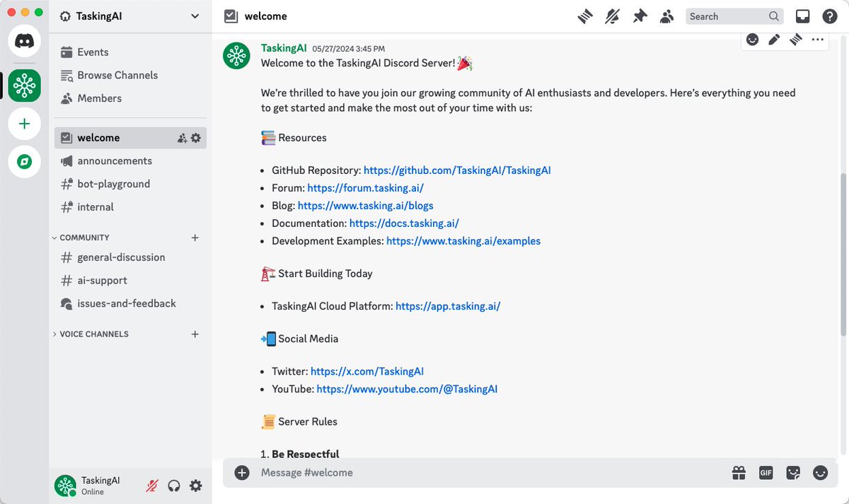Open User Settings gear icon

196,486
